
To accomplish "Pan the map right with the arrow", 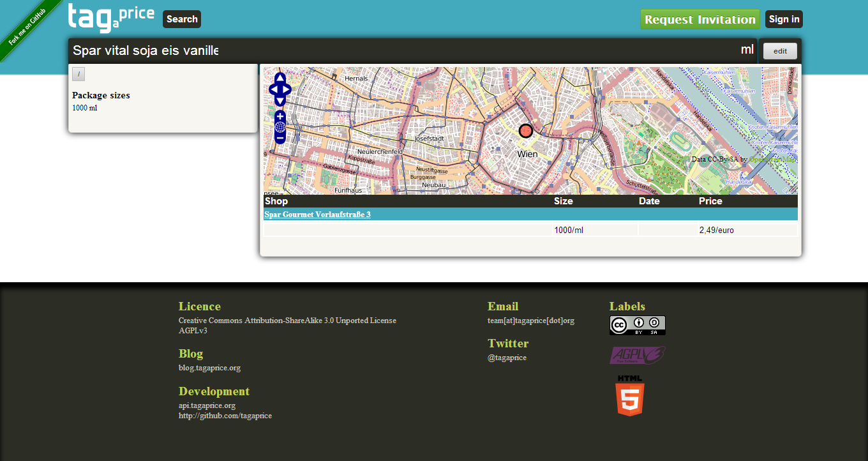I will click(286, 89).
